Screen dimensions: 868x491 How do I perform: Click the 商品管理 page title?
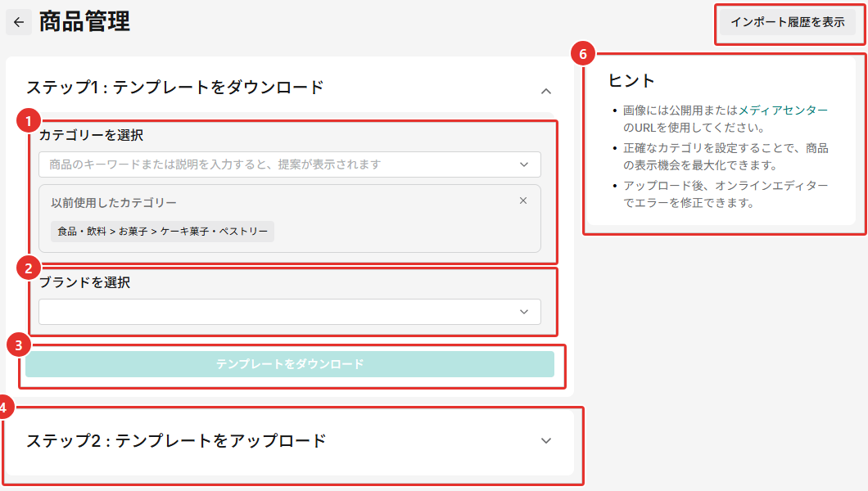tap(84, 22)
